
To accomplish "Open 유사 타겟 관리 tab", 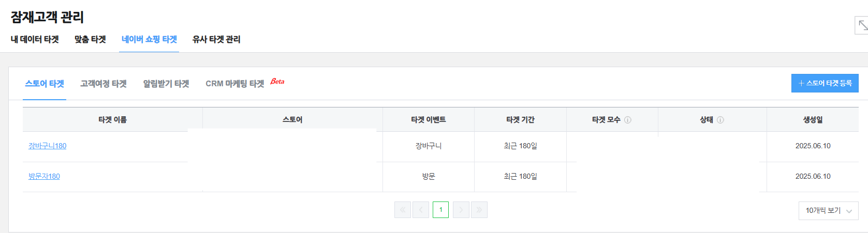I will pos(216,39).
